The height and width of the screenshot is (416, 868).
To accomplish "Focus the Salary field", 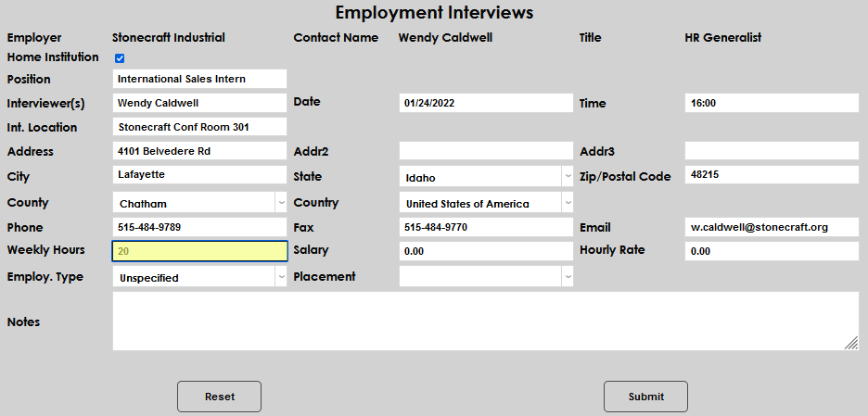I will click(x=486, y=251).
